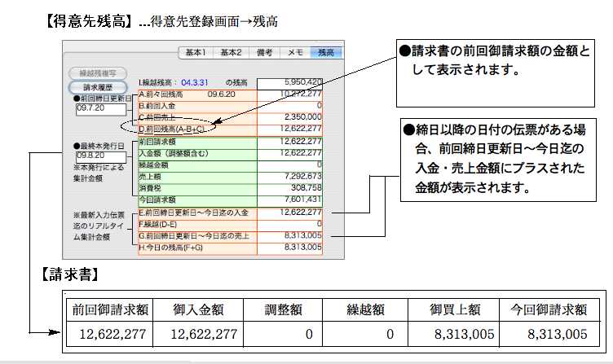The image size is (613, 364).
Task: Click invoice cell 0 under 調整額
Action: point(283,335)
